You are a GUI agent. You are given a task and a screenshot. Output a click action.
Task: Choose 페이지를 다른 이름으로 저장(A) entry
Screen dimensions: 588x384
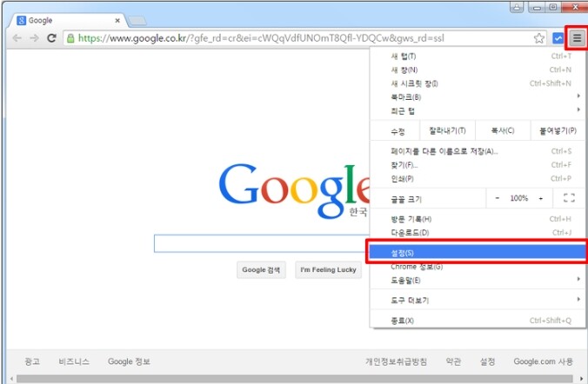pyautogui.click(x=477, y=151)
